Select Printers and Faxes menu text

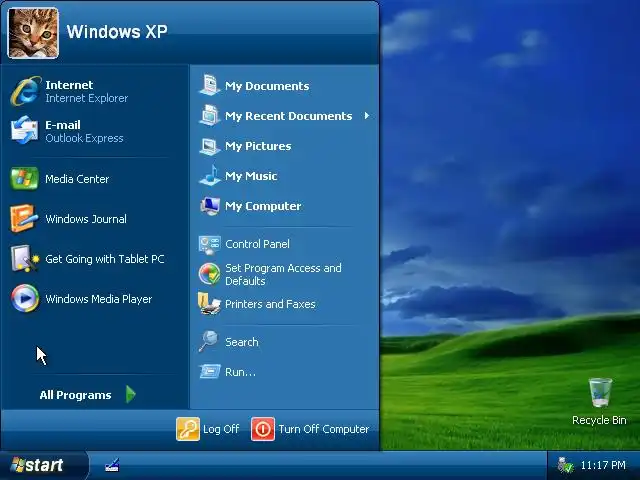(x=270, y=304)
